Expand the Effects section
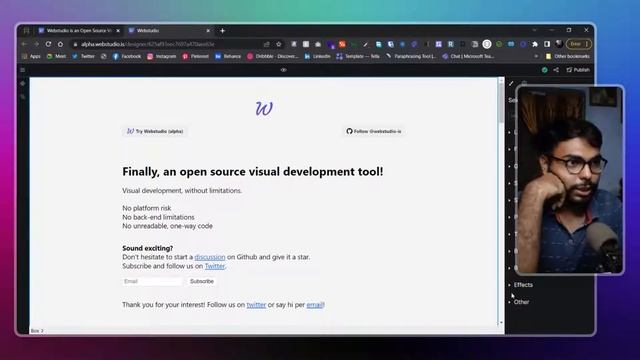Image resolution: width=640 pixels, height=360 pixels. 520,285
